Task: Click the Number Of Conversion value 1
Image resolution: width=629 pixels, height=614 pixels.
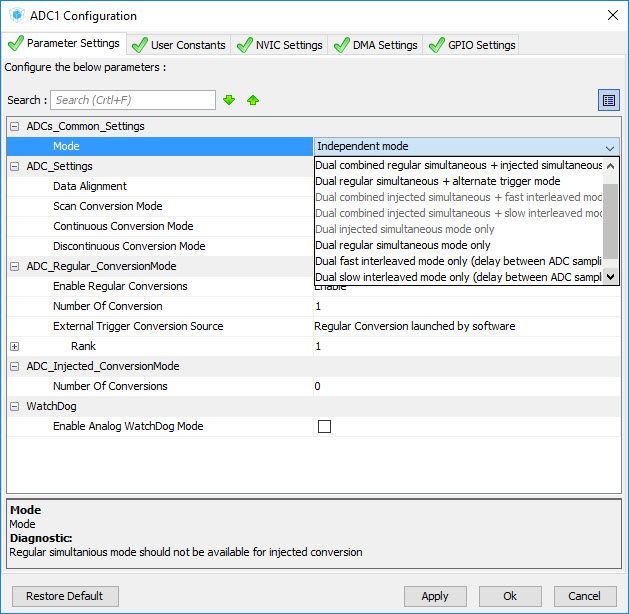Action: [x=318, y=307]
